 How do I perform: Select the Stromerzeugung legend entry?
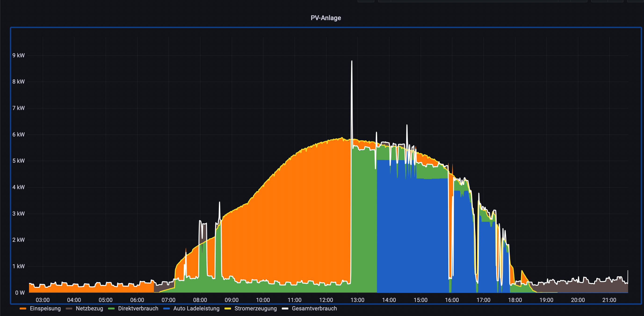256,309
